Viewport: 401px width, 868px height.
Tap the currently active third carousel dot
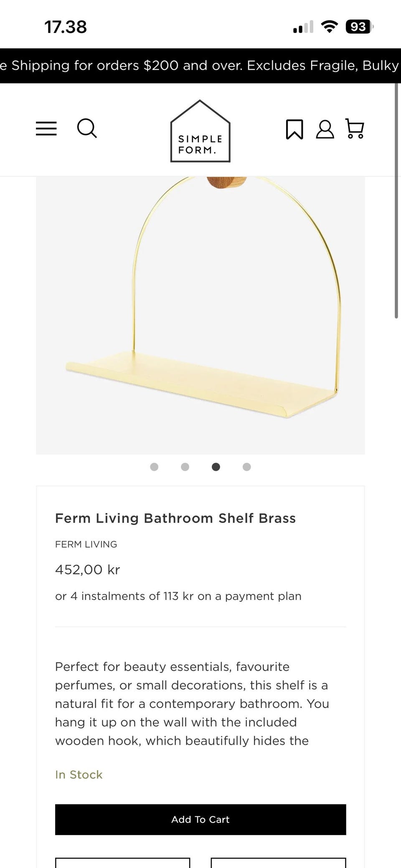click(x=216, y=467)
